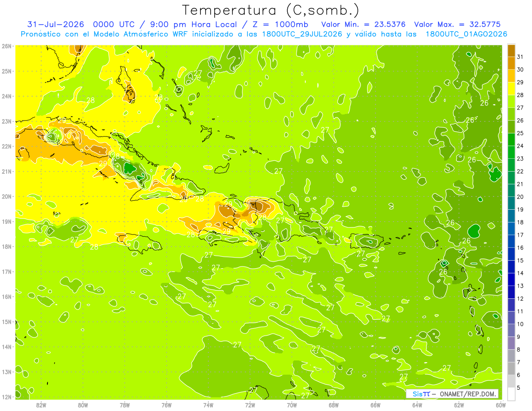Click longitude axis label '74W'
The height and width of the screenshot is (411, 532).
(x=208, y=405)
